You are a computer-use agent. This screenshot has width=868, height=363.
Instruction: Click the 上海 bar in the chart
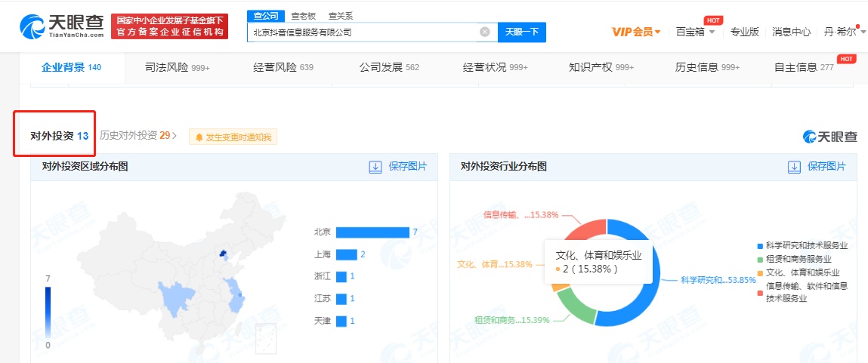point(347,254)
